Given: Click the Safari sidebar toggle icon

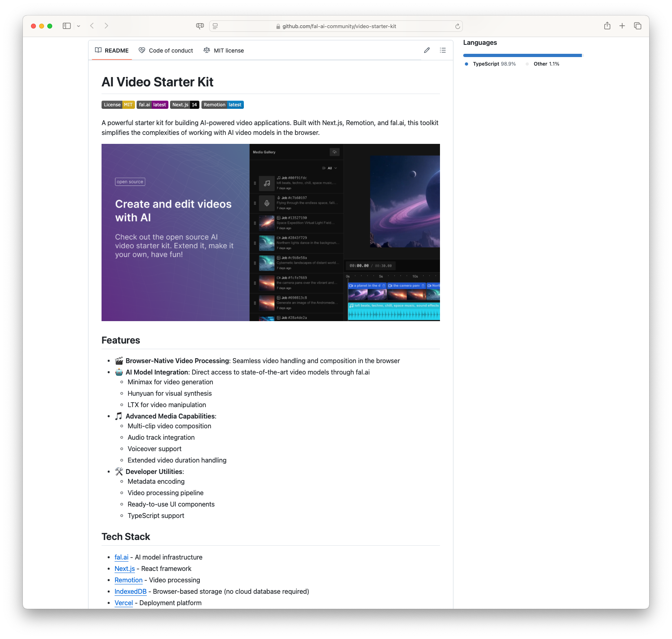Looking at the screenshot, I should tap(66, 26).
